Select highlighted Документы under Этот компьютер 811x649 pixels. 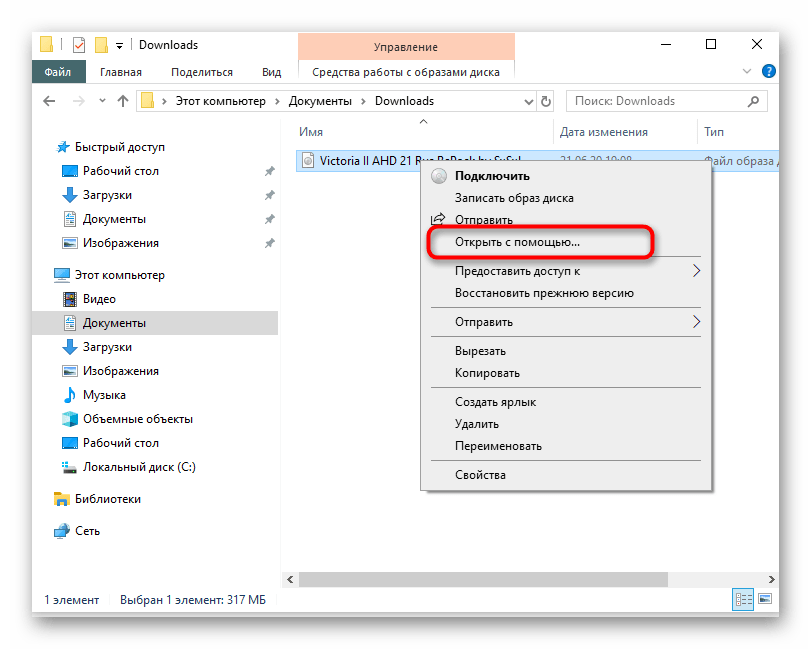point(155,323)
